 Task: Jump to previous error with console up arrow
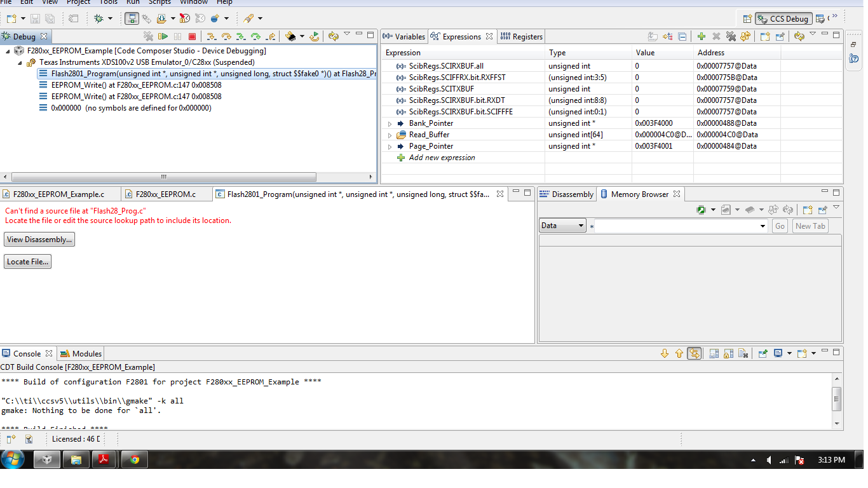(679, 353)
